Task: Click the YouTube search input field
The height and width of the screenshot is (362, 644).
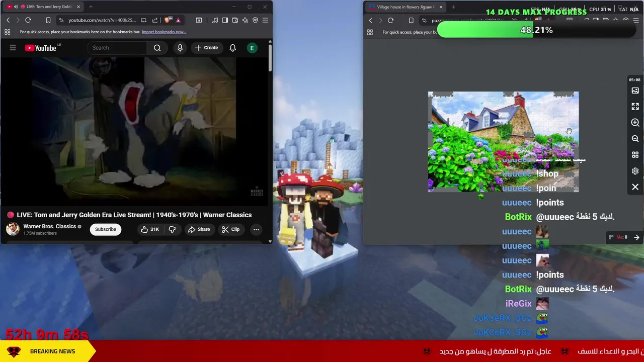Action: (117, 48)
